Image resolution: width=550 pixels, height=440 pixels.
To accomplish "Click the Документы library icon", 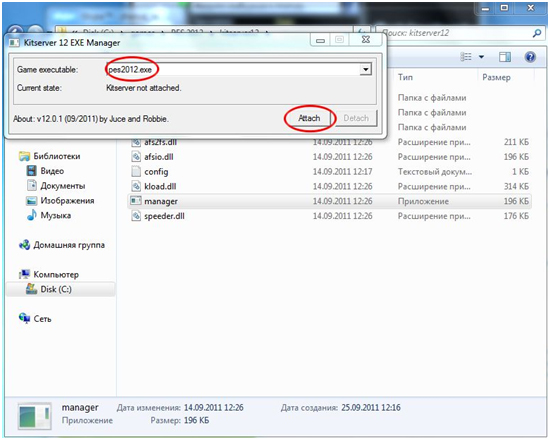I will click(32, 186).
